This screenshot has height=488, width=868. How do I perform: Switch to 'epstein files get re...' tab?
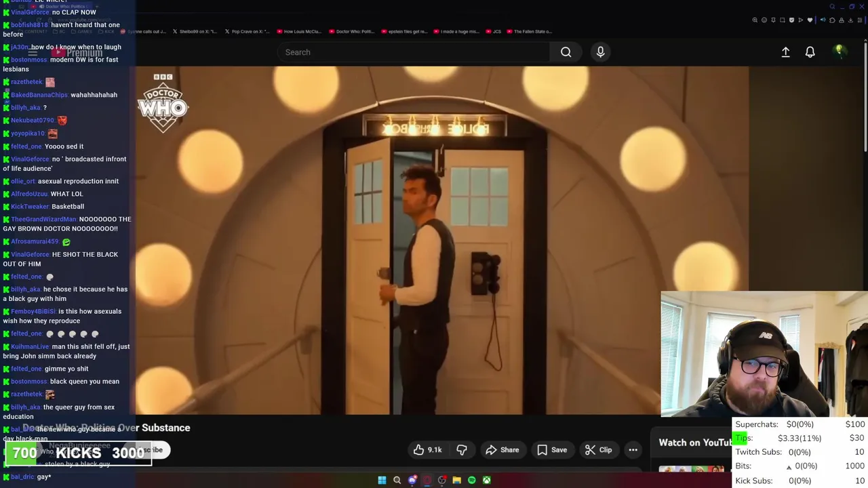[403, 31]
